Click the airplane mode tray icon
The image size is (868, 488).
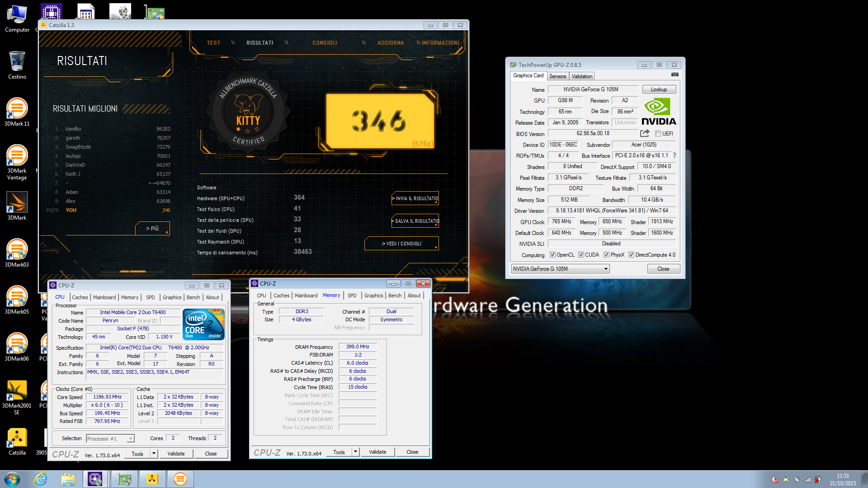point(797,479)
